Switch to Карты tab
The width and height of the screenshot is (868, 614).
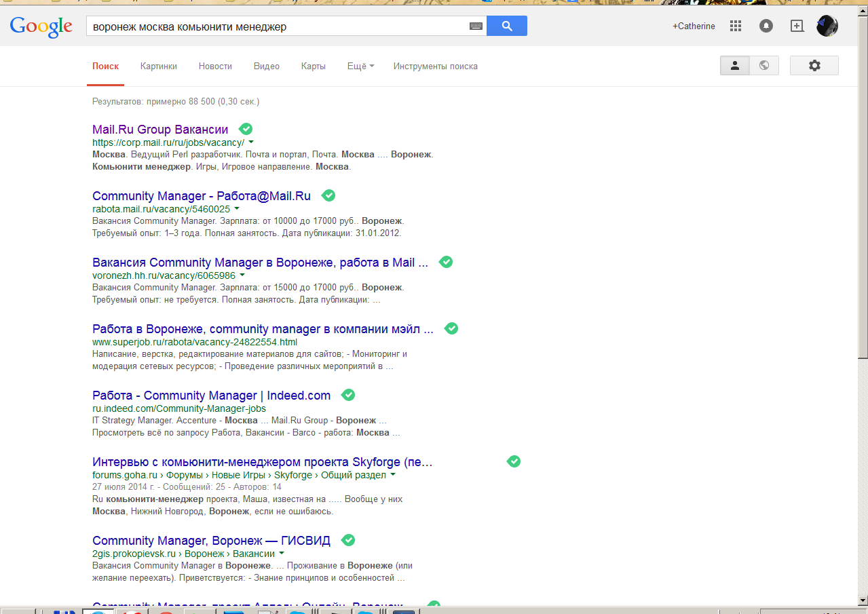(314, 66)
